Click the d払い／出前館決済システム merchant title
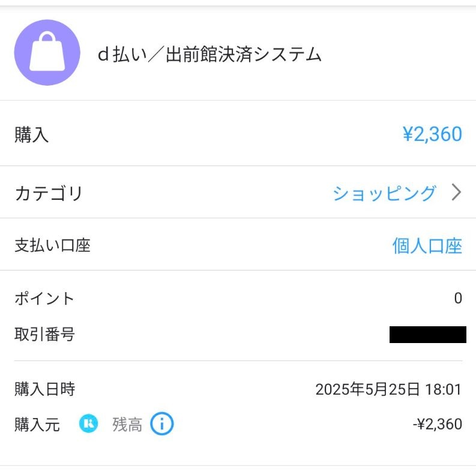 tap(209, 55)
